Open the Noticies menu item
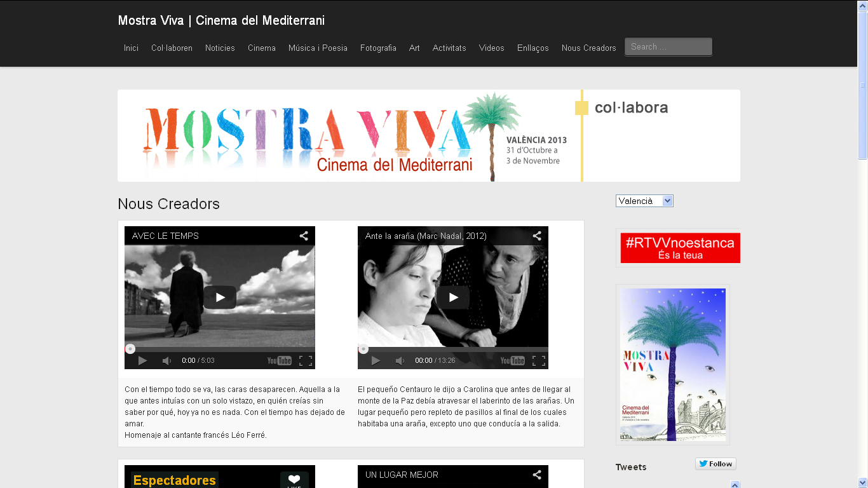Viewport: 868px width, 488px height. (x=220, y=48)
